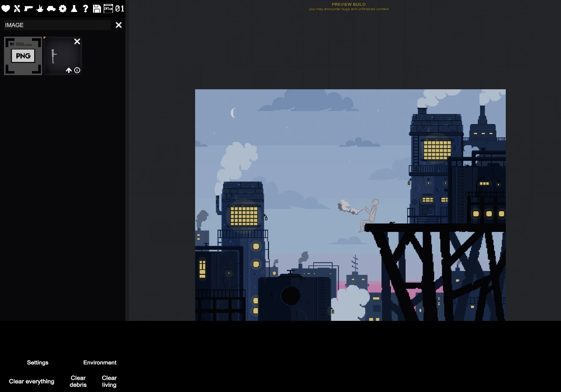This screenshot has height=392, width=561.
Task: Open the car vehicles category
Action: point(51,8)
